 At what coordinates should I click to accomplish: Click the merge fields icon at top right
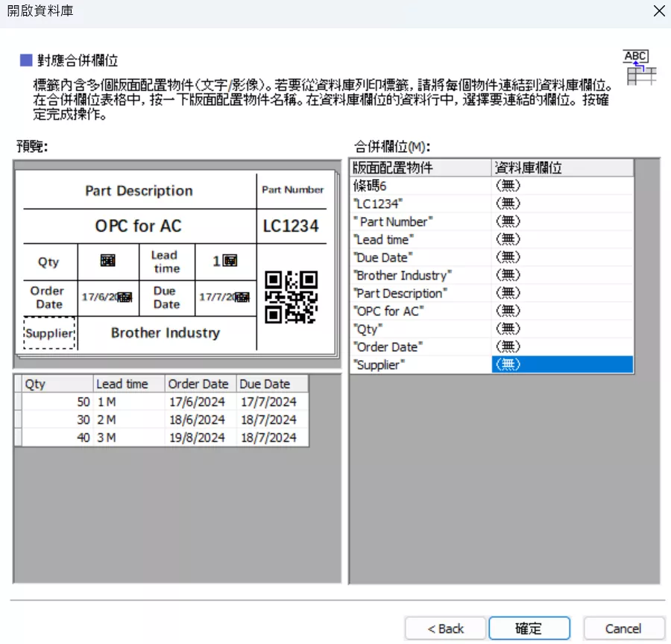(640, 67)
